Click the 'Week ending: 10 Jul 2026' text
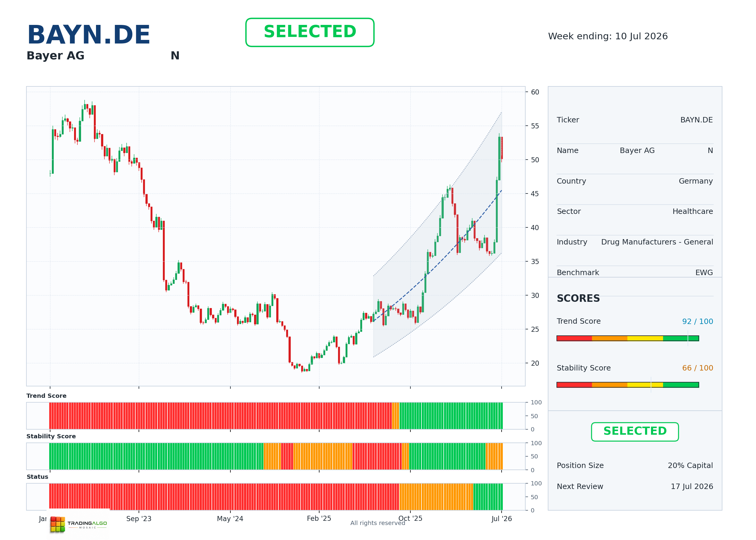Screen dimensions: 756x540 pyautogui.click(x=608, y=36)
